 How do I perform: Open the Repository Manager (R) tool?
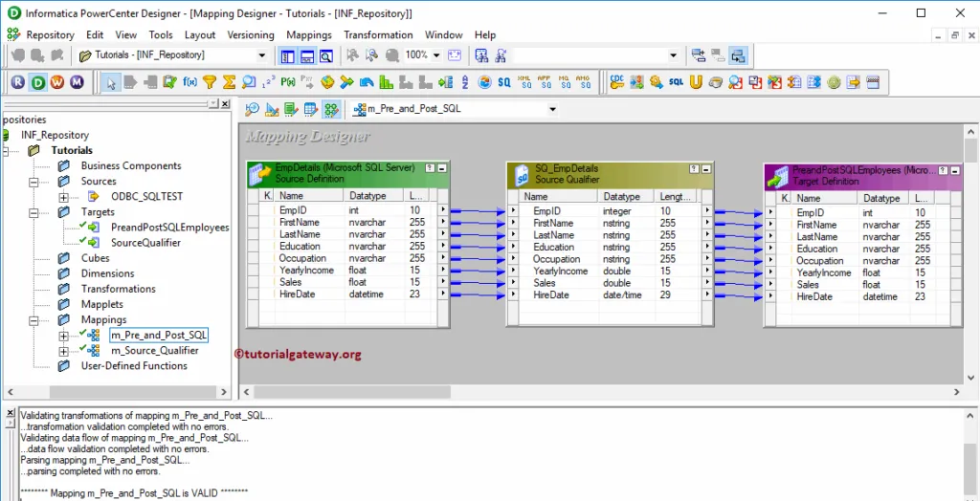click(x=18, y=83)
